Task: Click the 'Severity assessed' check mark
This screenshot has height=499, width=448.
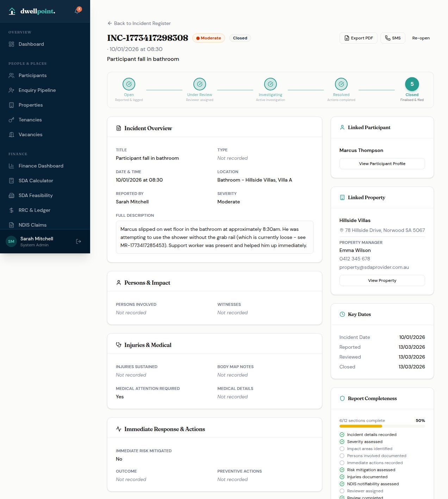Action: (342, 442)
